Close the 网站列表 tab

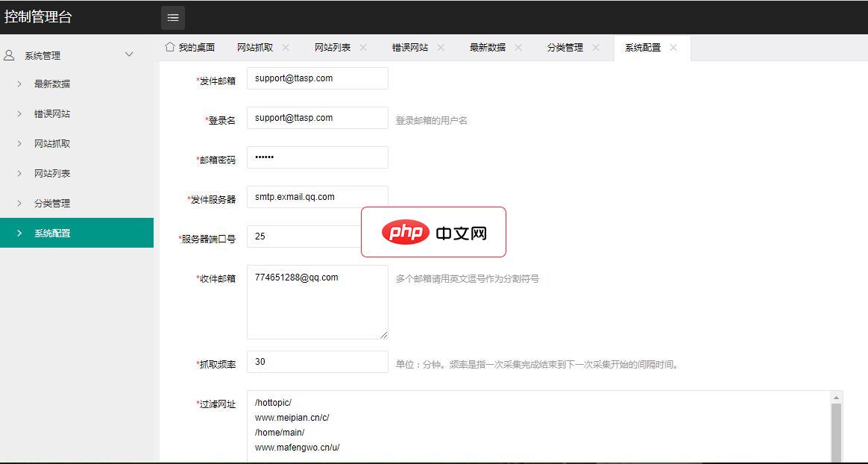click(363, 48)
